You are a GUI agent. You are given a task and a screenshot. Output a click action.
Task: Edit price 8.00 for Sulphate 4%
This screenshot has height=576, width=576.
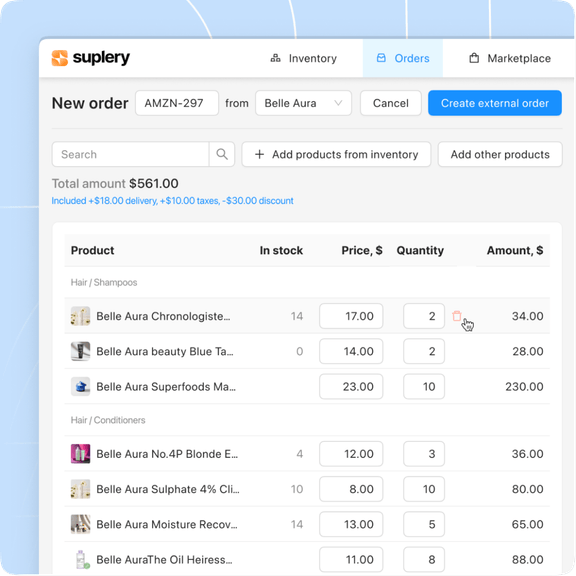coord(351,489)
